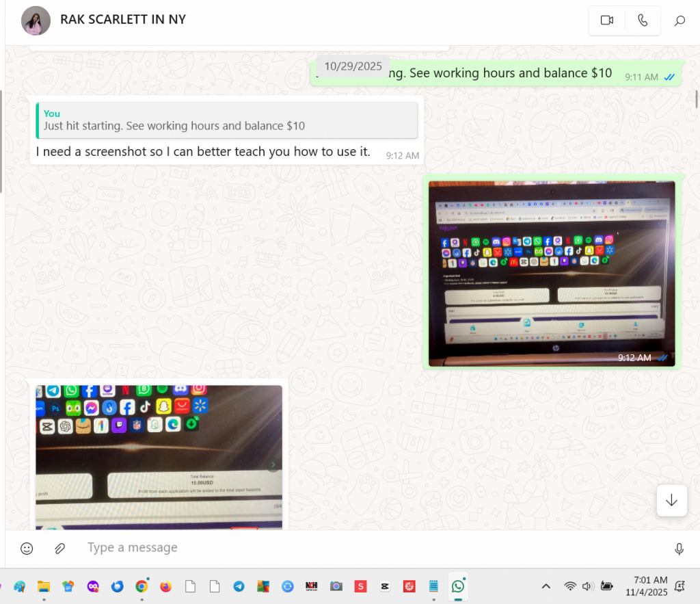Viewport: 700px width, 604px height.
Task: Open the received app icons screenshot image
Action: tap(159, 456)
